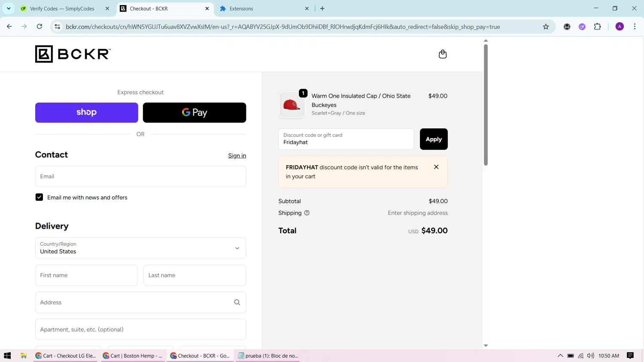Screen dimensions: 644x362
Task: Open prueba Bloc de notas taskbar window
Action: (268, 356)
